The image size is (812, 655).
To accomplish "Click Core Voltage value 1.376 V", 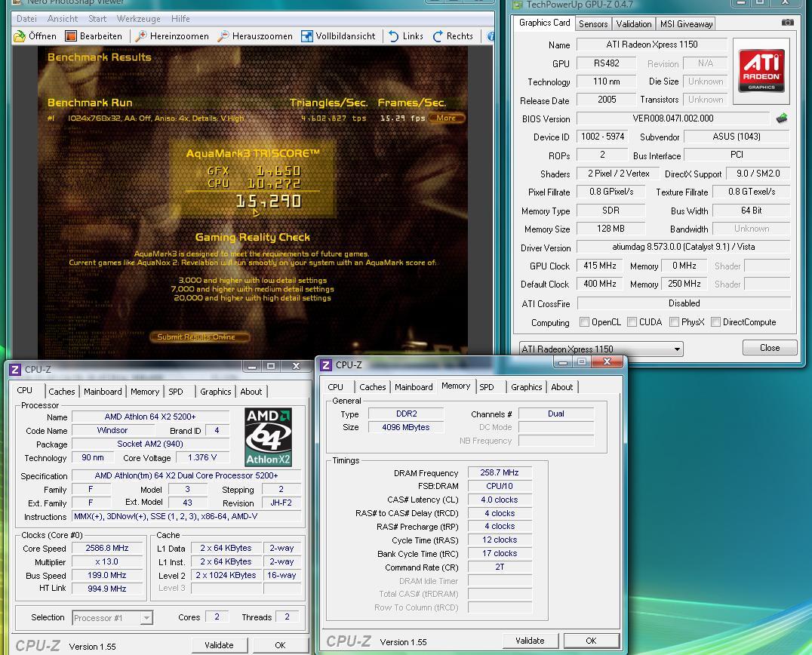I will coord(202,458).
